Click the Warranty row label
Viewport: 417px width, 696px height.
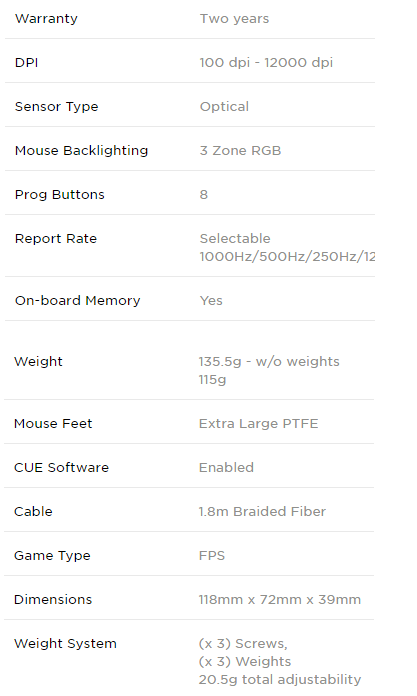[46, 19]
